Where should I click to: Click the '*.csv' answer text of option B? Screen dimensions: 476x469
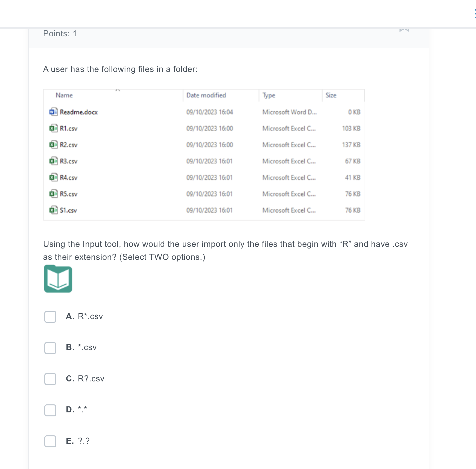pos(87,347)
